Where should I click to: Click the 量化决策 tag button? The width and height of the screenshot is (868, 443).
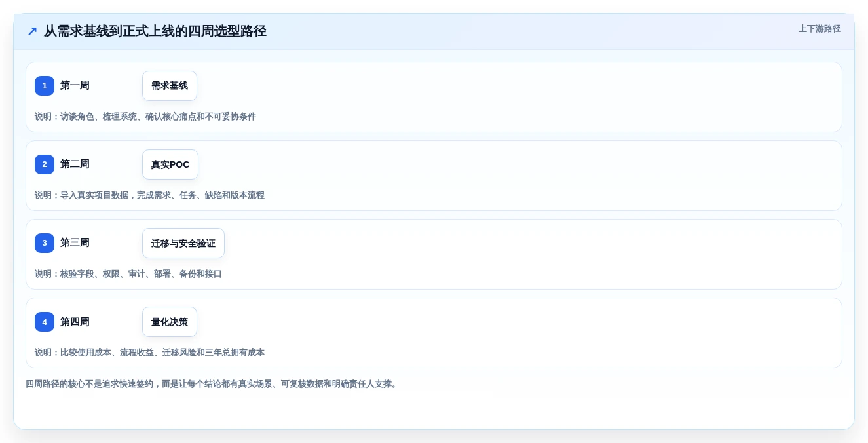click(170, 322)
